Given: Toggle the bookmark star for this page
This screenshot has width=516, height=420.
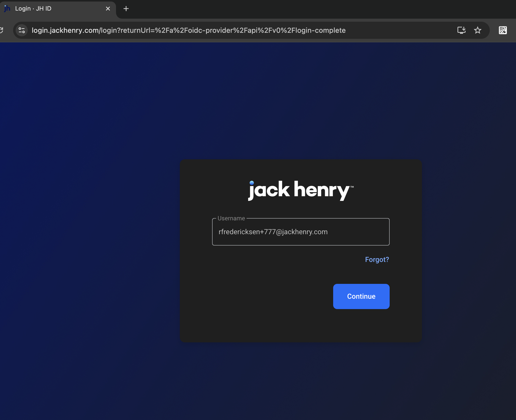Looking at the screenshot, I should click(x=478, y=30).
